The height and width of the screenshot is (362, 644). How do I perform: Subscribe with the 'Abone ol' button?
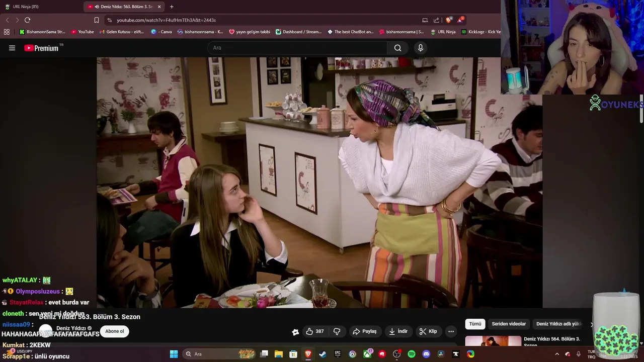[x=115, y=331]
